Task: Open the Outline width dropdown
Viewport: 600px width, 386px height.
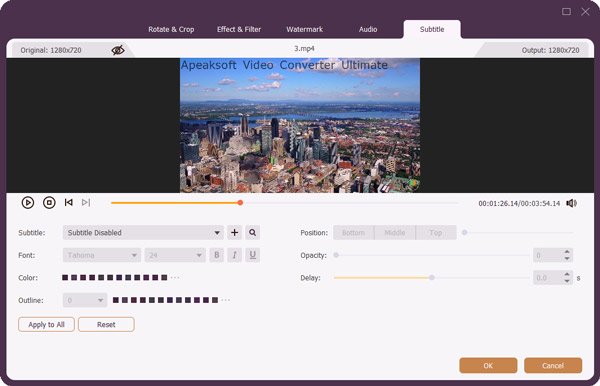Action: click(85, 300)
